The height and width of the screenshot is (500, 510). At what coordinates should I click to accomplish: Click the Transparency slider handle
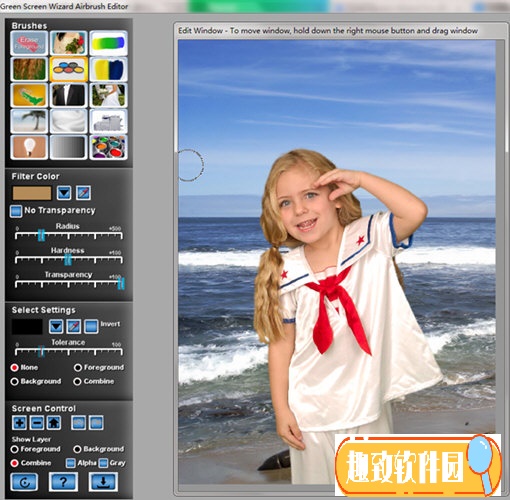121,283
